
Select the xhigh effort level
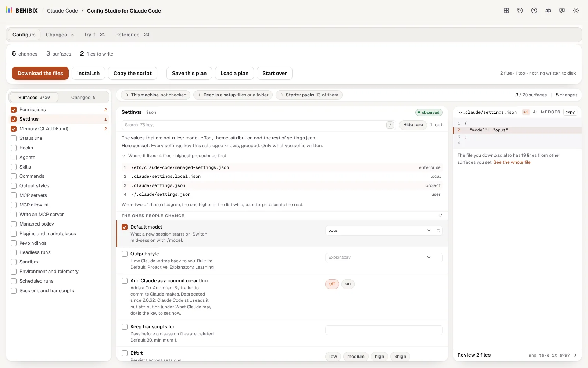click(x=400, y=356)
